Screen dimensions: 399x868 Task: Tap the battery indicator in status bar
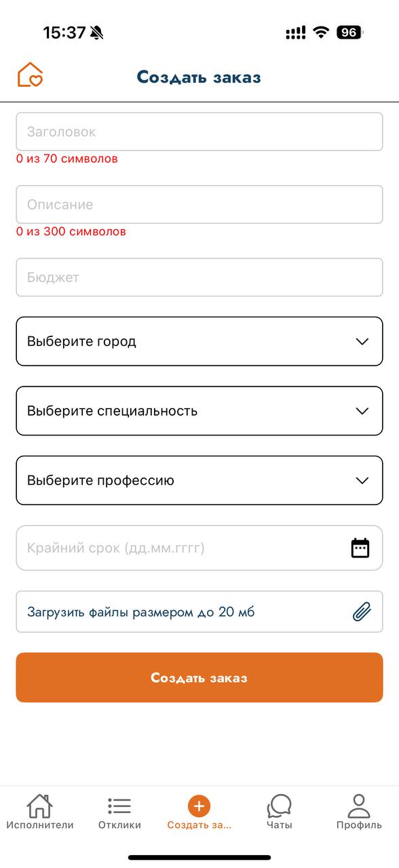pos(350,33)
